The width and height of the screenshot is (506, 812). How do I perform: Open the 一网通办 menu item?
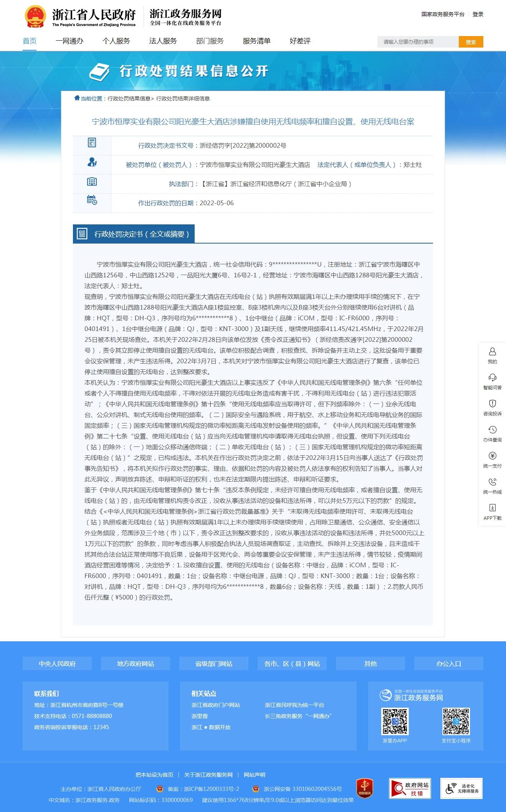(x=69, y=41)
